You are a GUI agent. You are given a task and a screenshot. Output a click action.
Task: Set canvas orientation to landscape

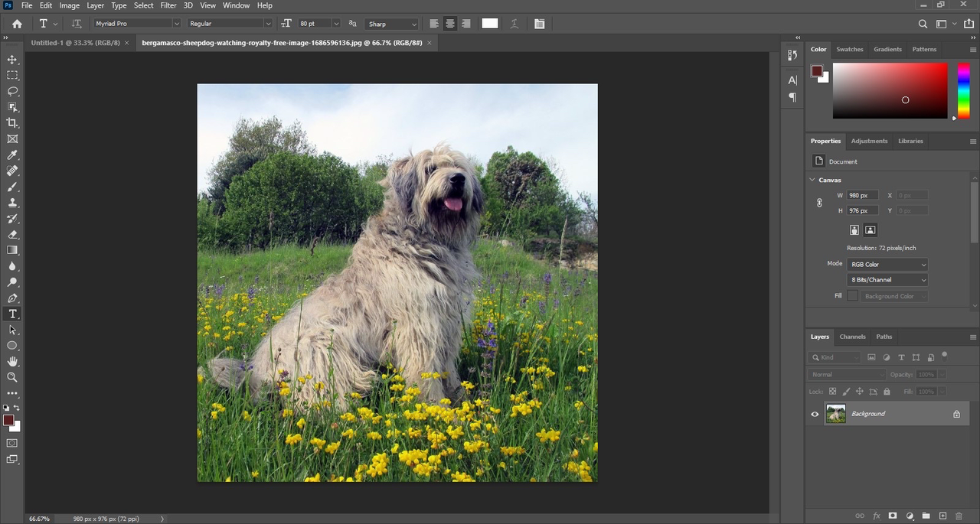pos(871,230)
